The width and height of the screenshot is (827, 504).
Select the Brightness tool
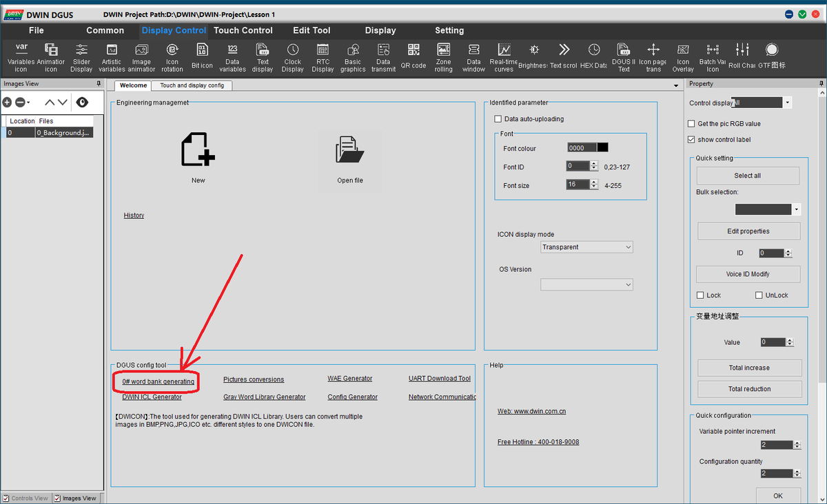[534, 56]
